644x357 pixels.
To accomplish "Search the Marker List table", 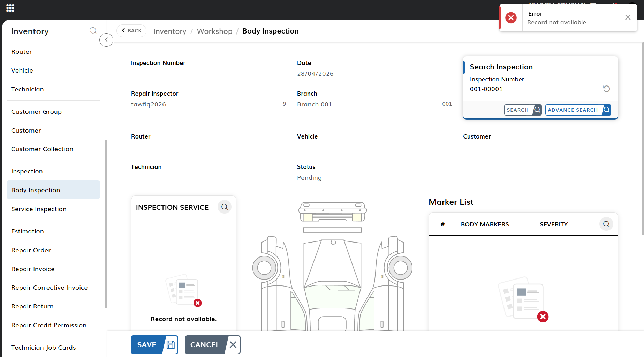I will (x=606, y=224).
